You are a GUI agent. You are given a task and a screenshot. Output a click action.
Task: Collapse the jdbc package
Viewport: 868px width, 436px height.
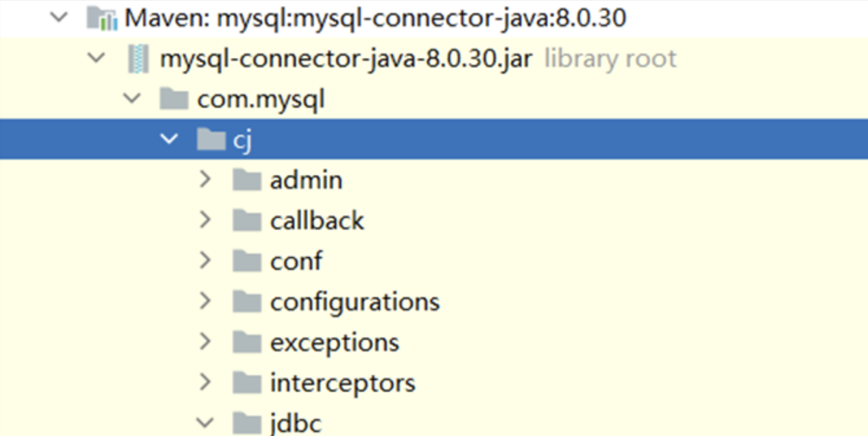205,423
